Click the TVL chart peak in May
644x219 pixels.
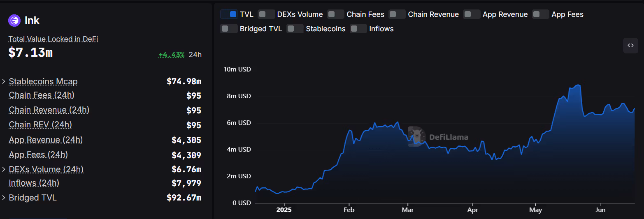point(579,85)
